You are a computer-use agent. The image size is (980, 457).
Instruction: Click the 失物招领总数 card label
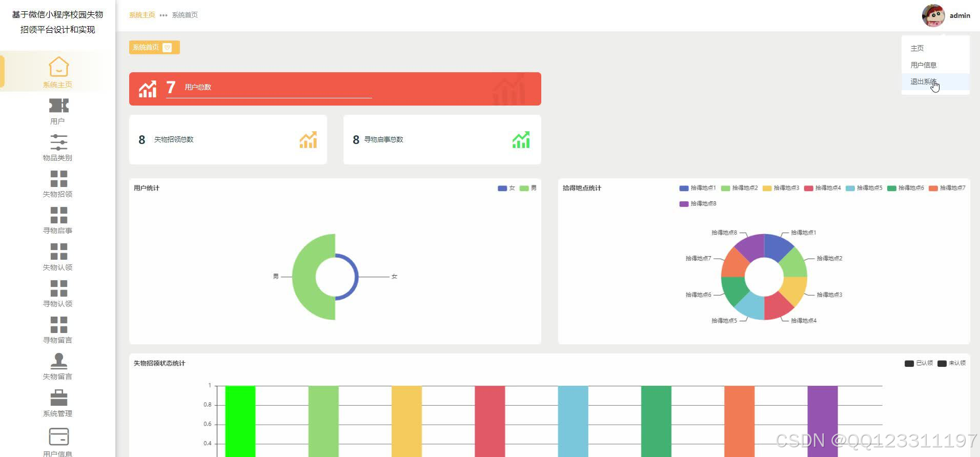(x=174, y=140)
